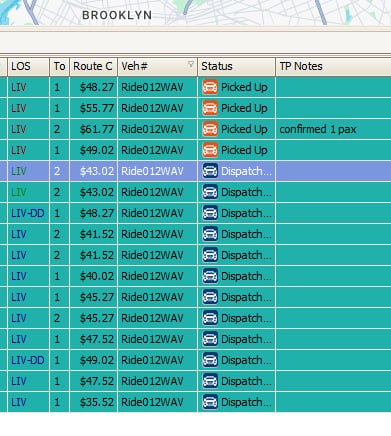The image size is (391, 436).
Task: Click the blue Dispatch icon in the highlighted $43.02 row
Action: [x=210, y=171]
